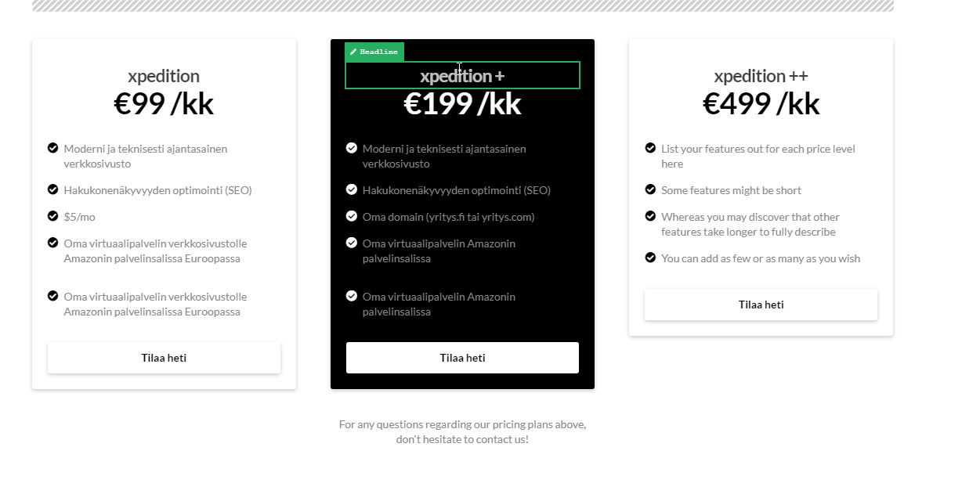Click the "xpedition +" headline text field
980x483 pixels.
coord(462,76)
